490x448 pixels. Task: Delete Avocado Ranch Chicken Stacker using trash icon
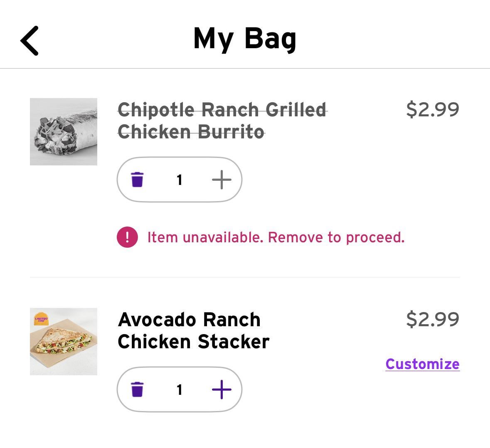137,390
